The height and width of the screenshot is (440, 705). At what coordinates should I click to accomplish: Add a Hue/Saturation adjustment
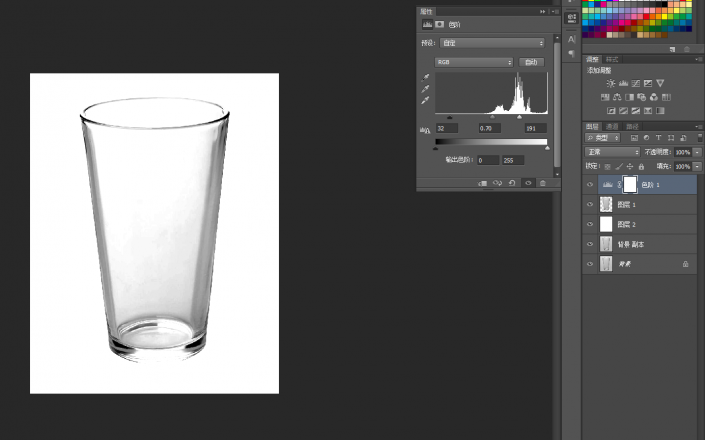(x=605, y=97)
